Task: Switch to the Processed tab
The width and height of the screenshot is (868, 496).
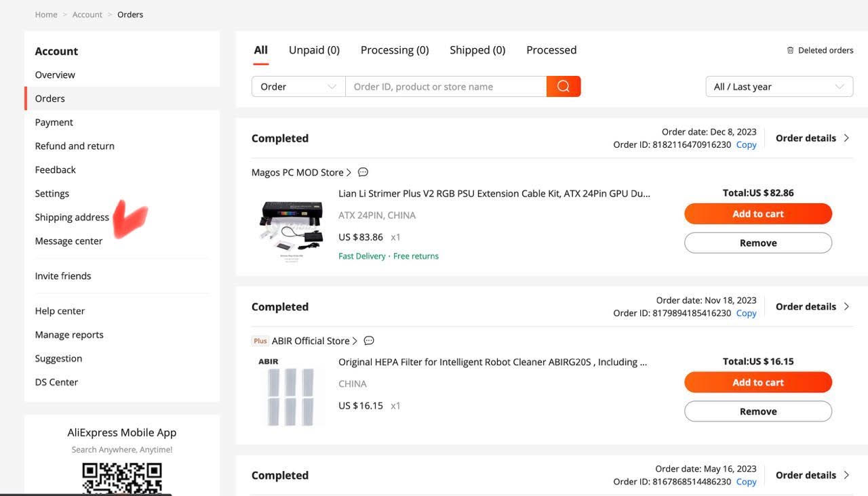Action: pos(551,50)
